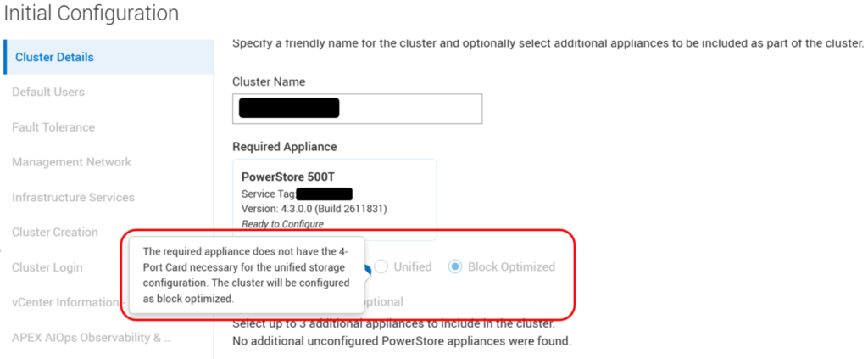Click the redacted Service Tag value
Viewport: 868px width, 359px height.
pyautogui.click(x=325, y=194)
